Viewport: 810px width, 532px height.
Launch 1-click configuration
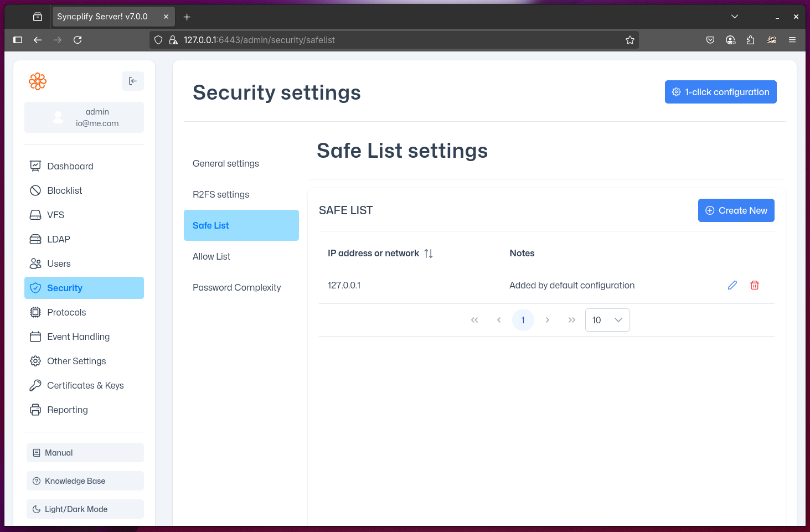click(x=720, y=92)
